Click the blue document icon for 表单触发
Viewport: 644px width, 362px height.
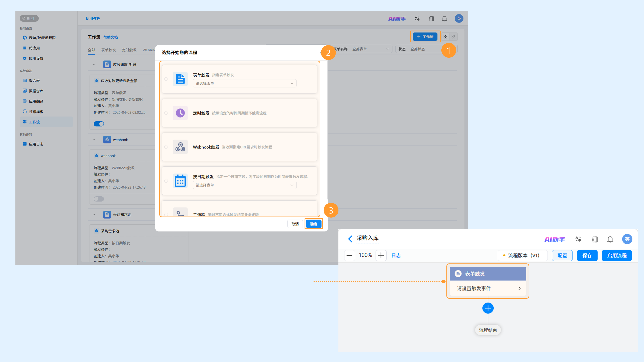coord(180,79)
